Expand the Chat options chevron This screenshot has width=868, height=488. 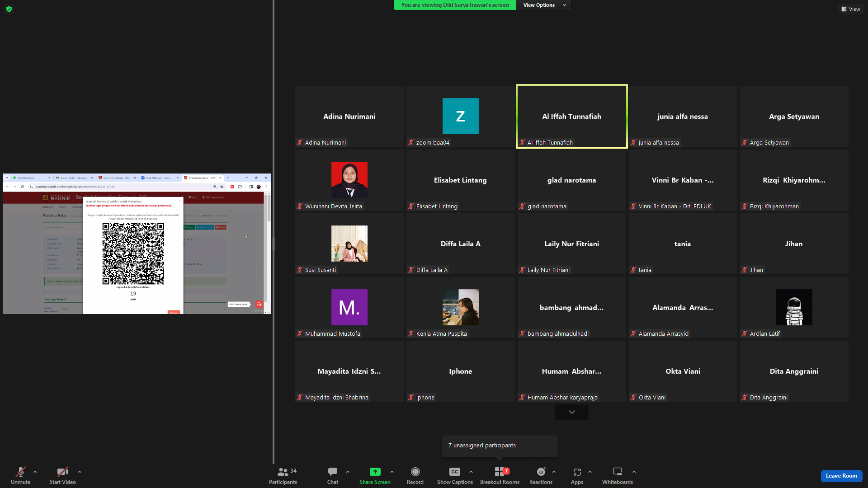[x=348, y=472]
